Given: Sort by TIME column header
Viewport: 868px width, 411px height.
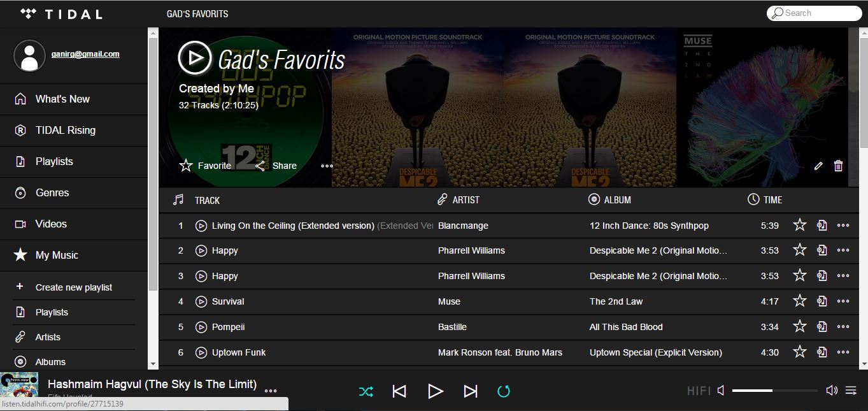Looking at the screenshot, I should pyautogui.click(x=772, y=200).
